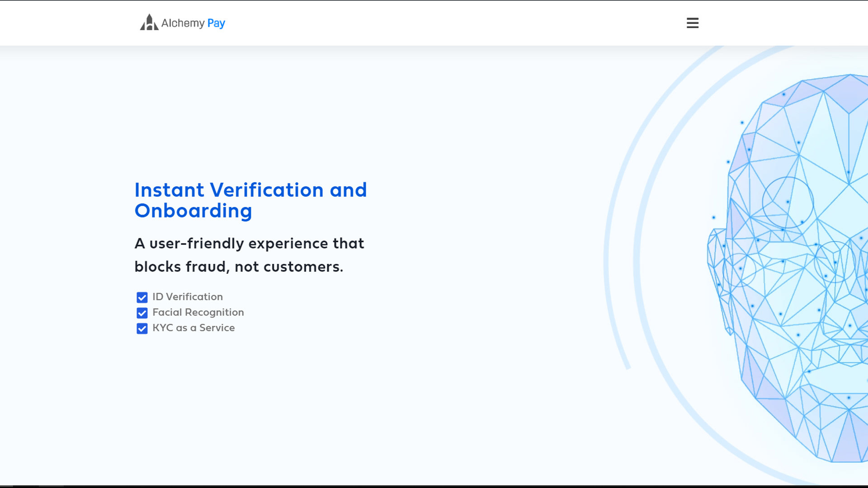Click the "Facial Recognition" label text
The height and width of the screenshot is (488, 868).
click(x=198, y=312)
